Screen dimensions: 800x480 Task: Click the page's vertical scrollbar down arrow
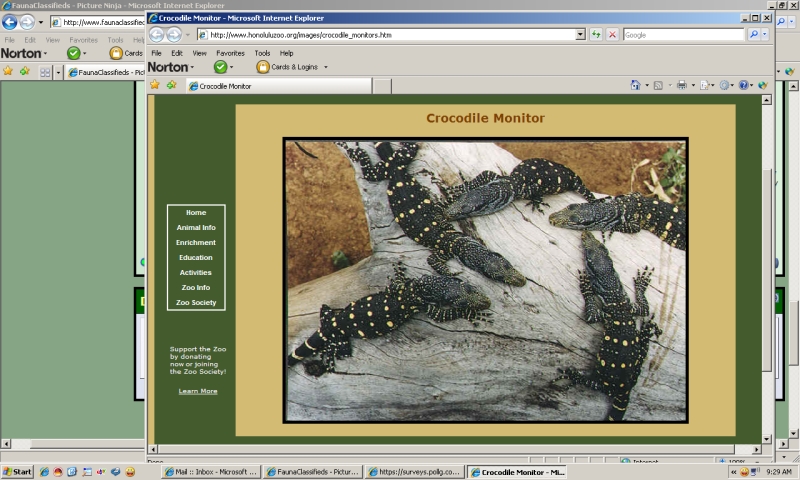click(x=766, y=439)
